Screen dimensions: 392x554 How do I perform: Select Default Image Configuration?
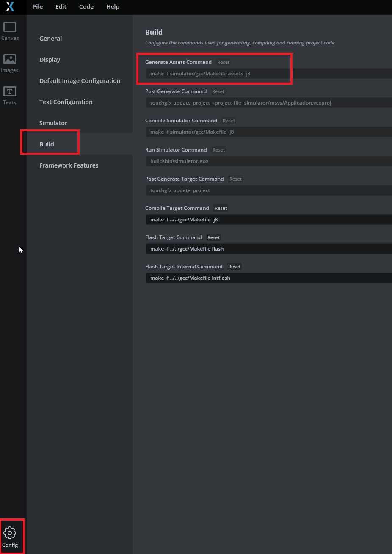[x=80, y=81]
